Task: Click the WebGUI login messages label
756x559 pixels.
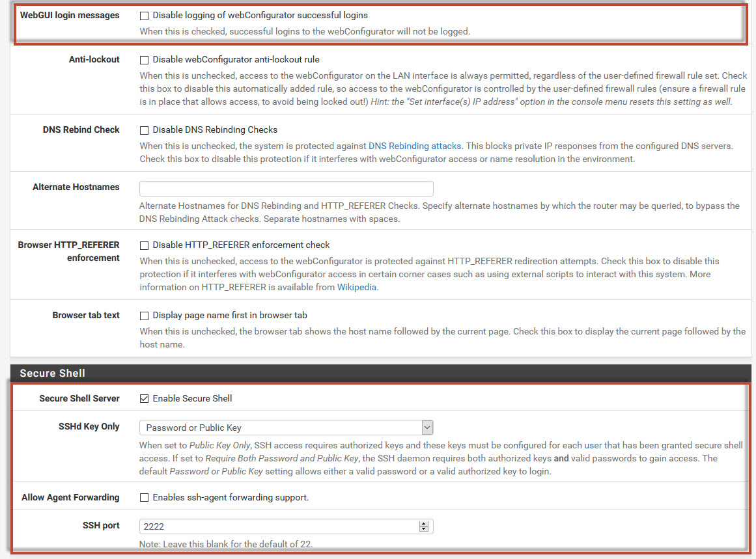Action: (x=70, y=16)
